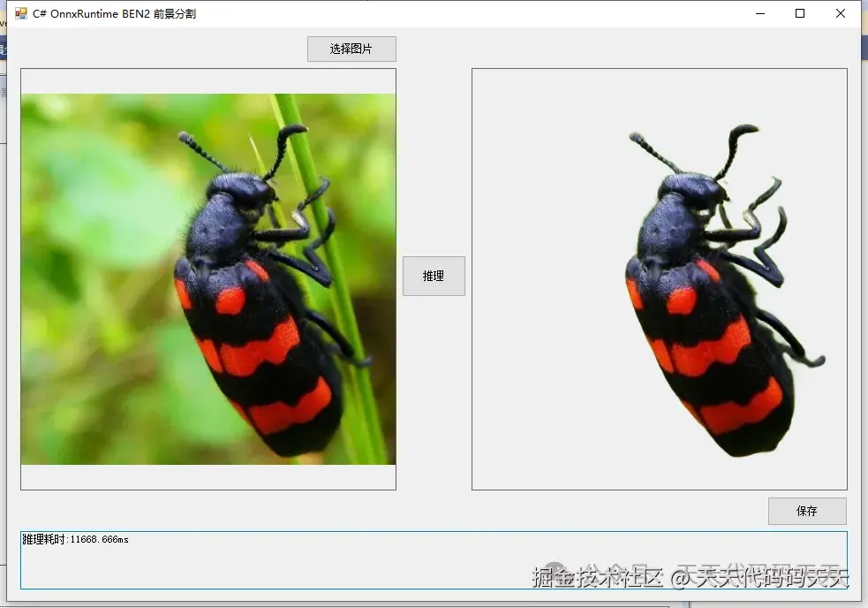This screenshot has height=608, width=868.
Task: Focus the inference time log text box
Action: (434, 559)
